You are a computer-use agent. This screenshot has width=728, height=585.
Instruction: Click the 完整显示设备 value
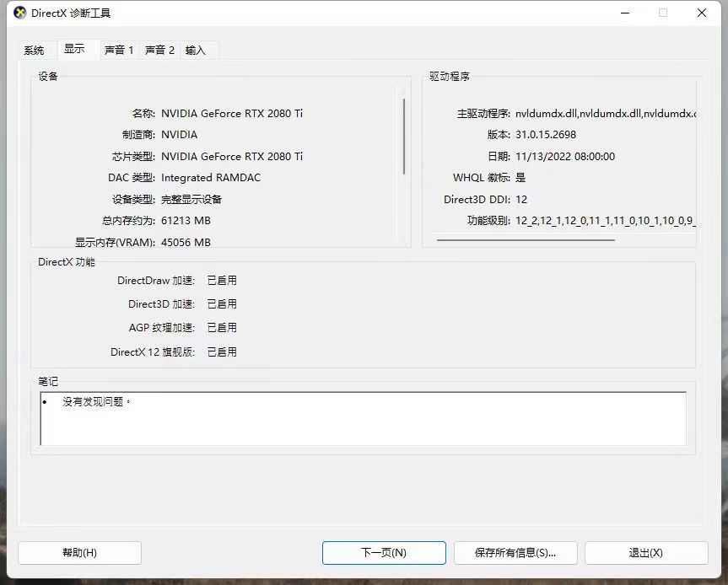(x=191, y=200)
